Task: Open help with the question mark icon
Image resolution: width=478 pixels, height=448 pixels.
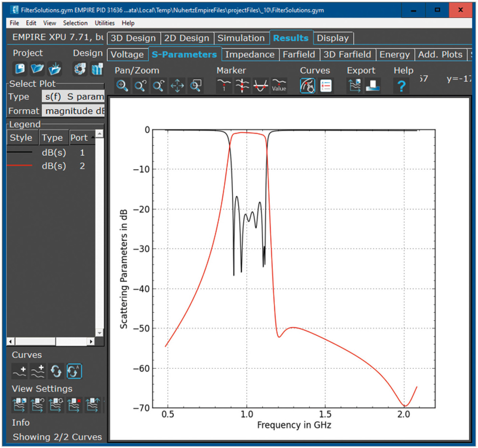Action: [401, 86]
